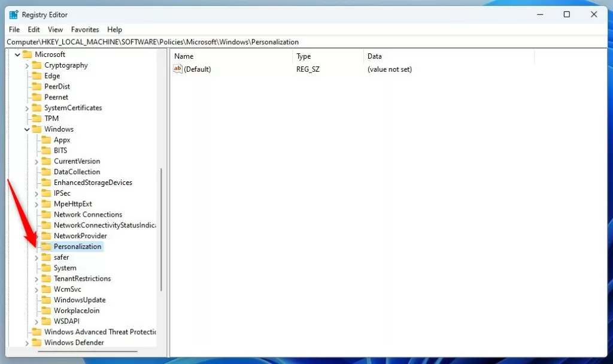The image size is (613, 364).
Task: Click the registry path address bar
Action: [306, 42]
